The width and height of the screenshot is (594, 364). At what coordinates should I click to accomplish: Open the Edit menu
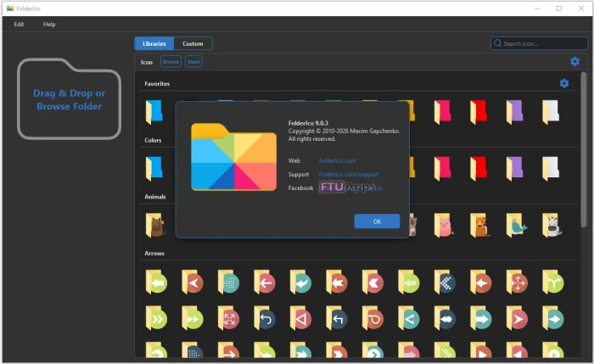coord(19,24)
